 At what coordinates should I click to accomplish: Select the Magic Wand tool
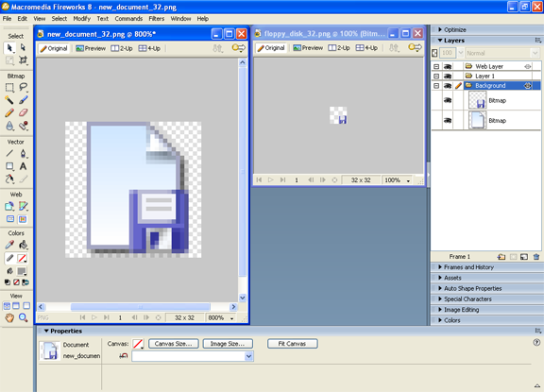9,100
